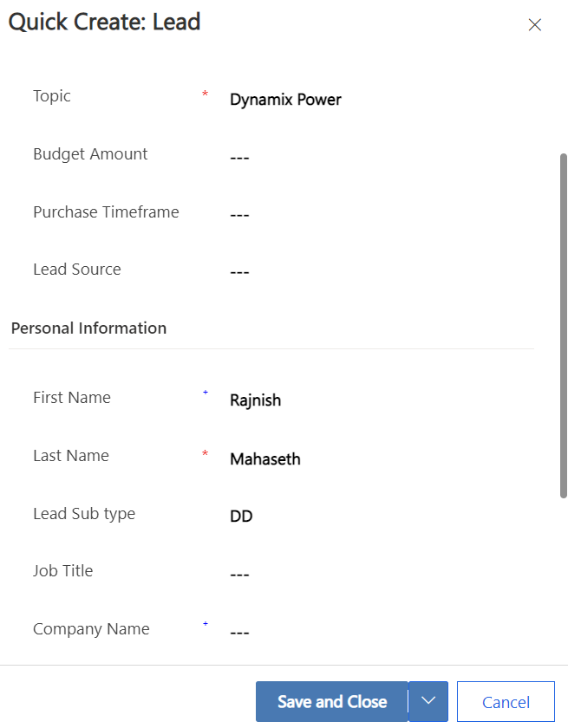Image resolution: width=568 pixels, height=728 pixels.
Task: Click the vertical scrollbar of the form
Action: coord(564,326)
